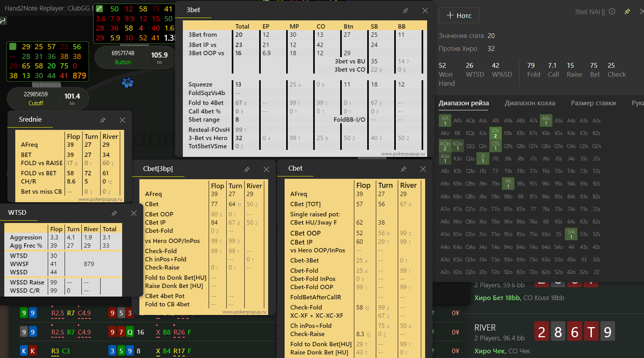Viewport: 644px width, 358px height.
Task: Close the 3bet popup window
Action: pyautogui.click(x=425, y=11)
